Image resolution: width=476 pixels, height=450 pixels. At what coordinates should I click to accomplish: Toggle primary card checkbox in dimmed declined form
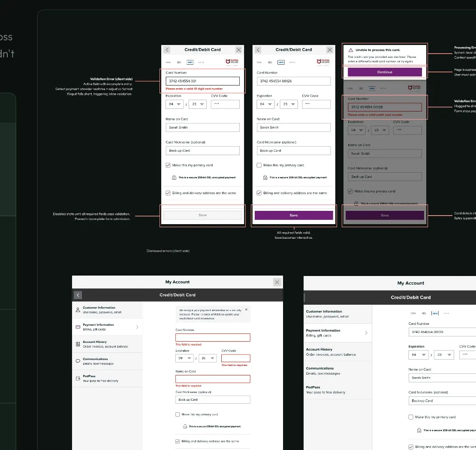pyautogui.click(x=350, y=192)
